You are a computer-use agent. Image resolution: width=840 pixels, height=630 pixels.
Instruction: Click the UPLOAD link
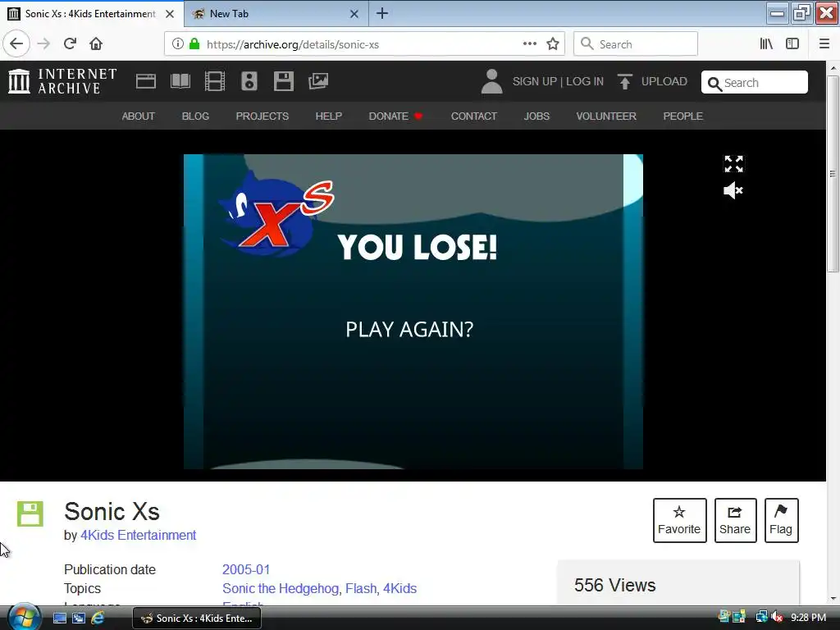point(653,81)
